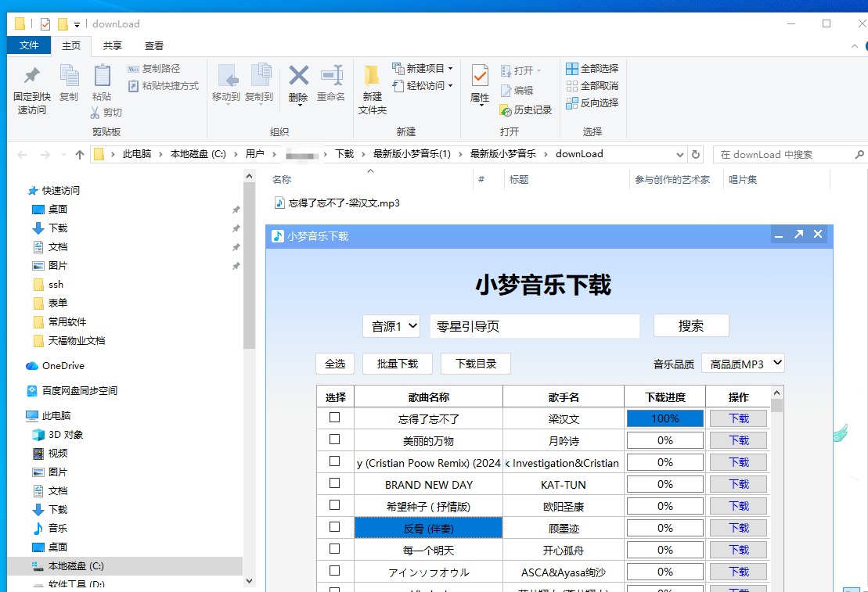Click the address bar refresh icon
The image size is (868, 592).
coord(696,154)
